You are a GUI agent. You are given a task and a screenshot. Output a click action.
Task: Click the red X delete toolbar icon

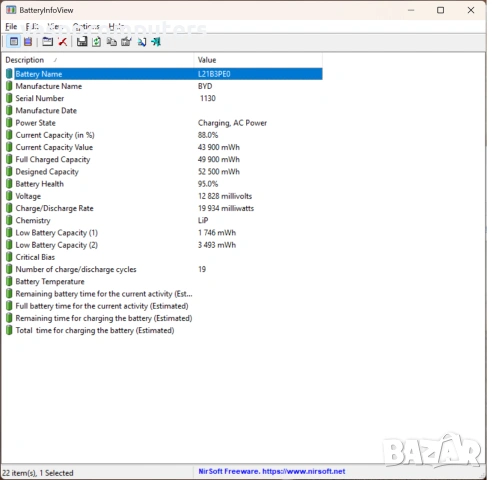63,42
